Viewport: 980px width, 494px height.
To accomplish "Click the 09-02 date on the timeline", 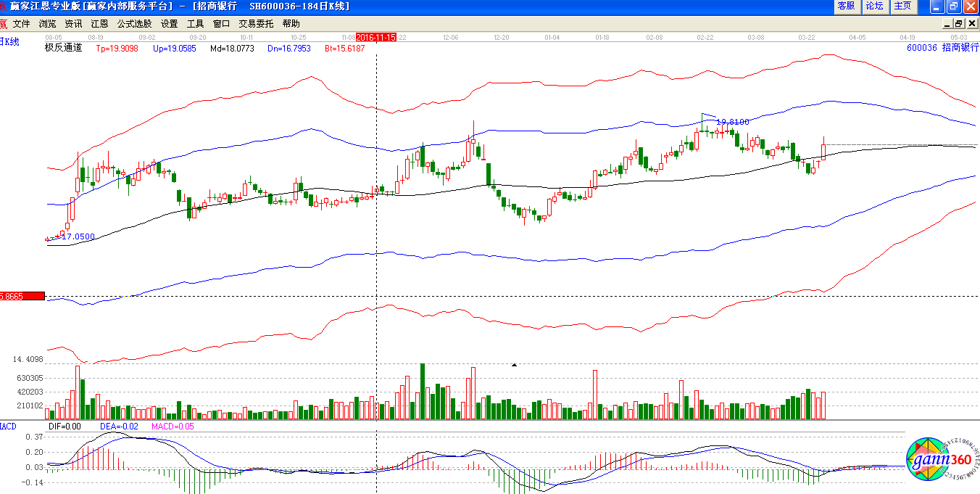I will [x=147, y=36].
